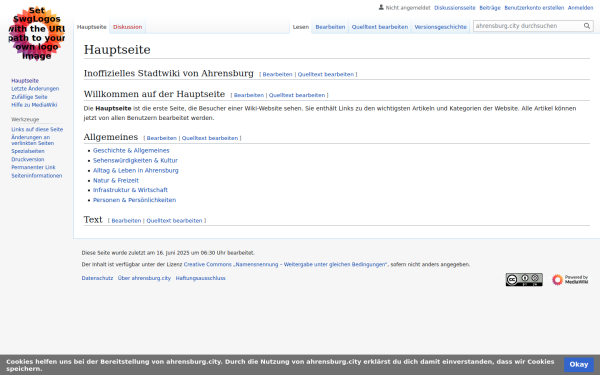Open the top Bearbeiten tab
This screenshot has width=600, height=375.
click(330, 27)
